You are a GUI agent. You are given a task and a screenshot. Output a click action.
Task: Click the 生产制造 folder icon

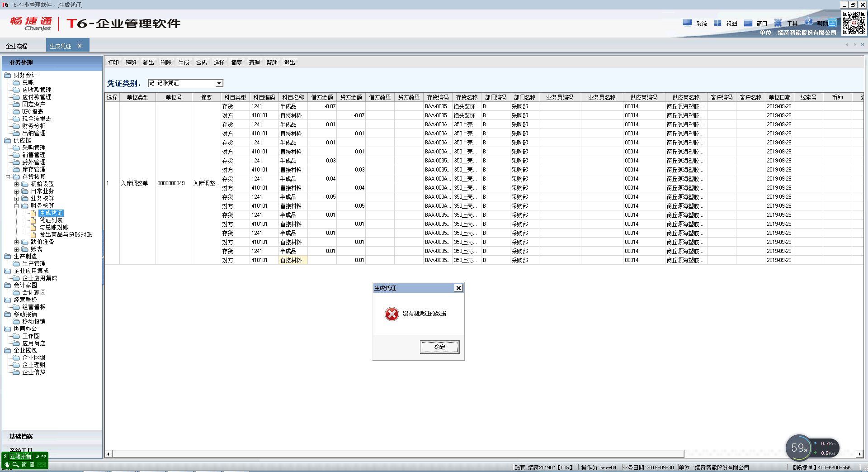[8, 256]
